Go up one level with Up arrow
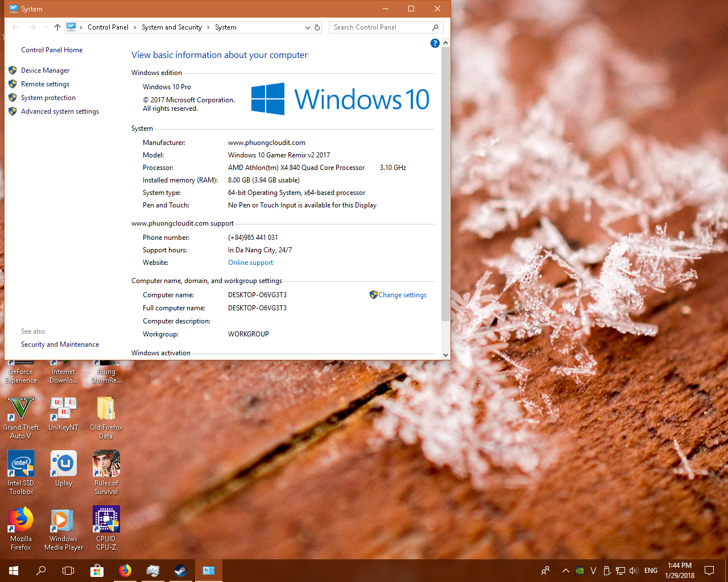The image size is (728, 582). pyautogui.click(x=57, y=27)
